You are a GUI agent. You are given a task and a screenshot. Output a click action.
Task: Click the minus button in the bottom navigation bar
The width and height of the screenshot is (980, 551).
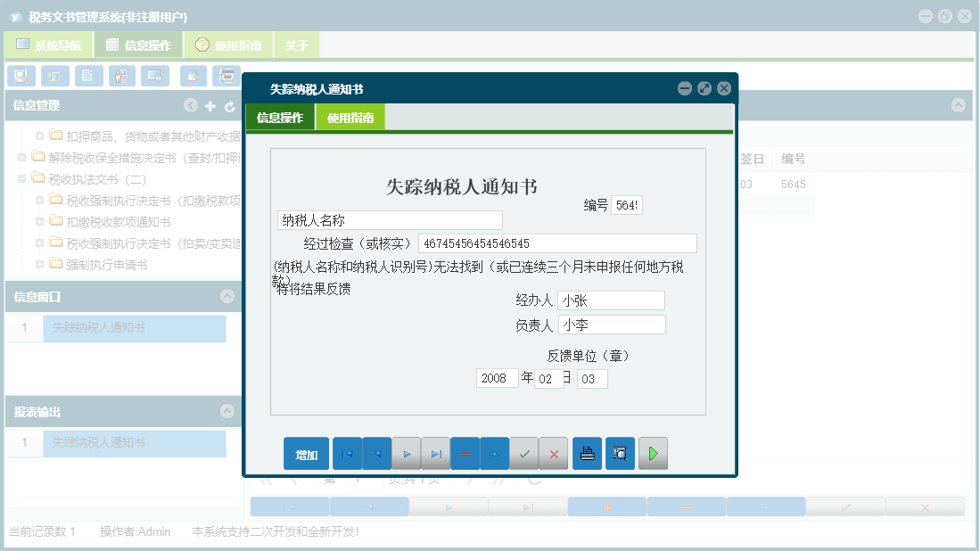pos(687,507)
